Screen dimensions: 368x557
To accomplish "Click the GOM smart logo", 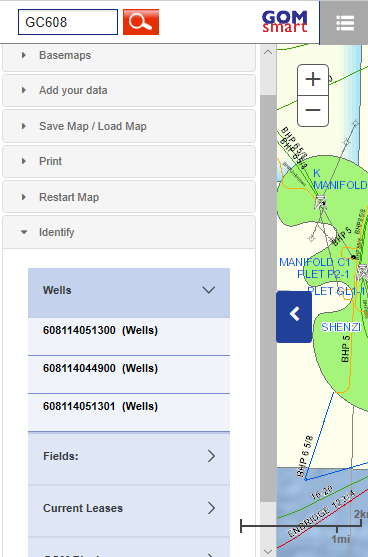I will tap(285, 21).
